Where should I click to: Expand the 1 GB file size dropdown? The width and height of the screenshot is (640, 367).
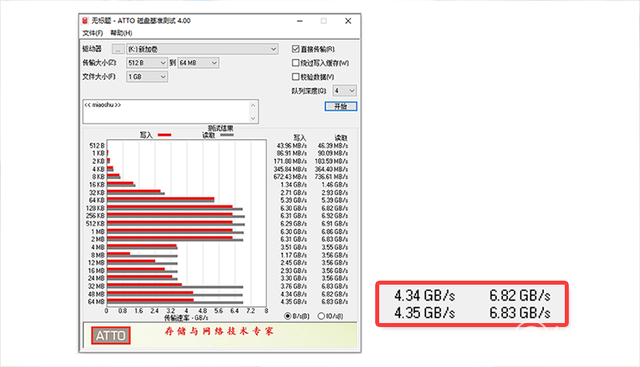click(147, 76)
